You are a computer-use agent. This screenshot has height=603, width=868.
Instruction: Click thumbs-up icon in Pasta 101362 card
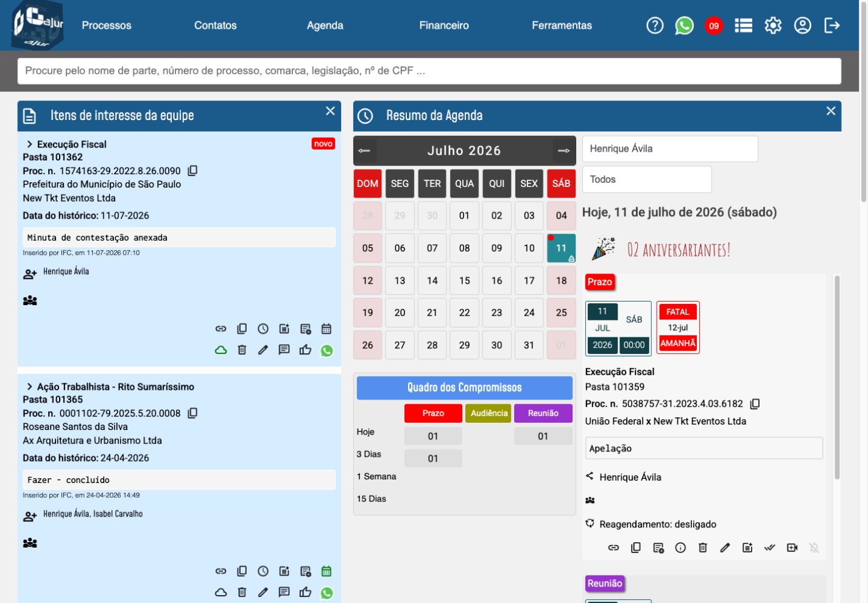coord(305,350)
